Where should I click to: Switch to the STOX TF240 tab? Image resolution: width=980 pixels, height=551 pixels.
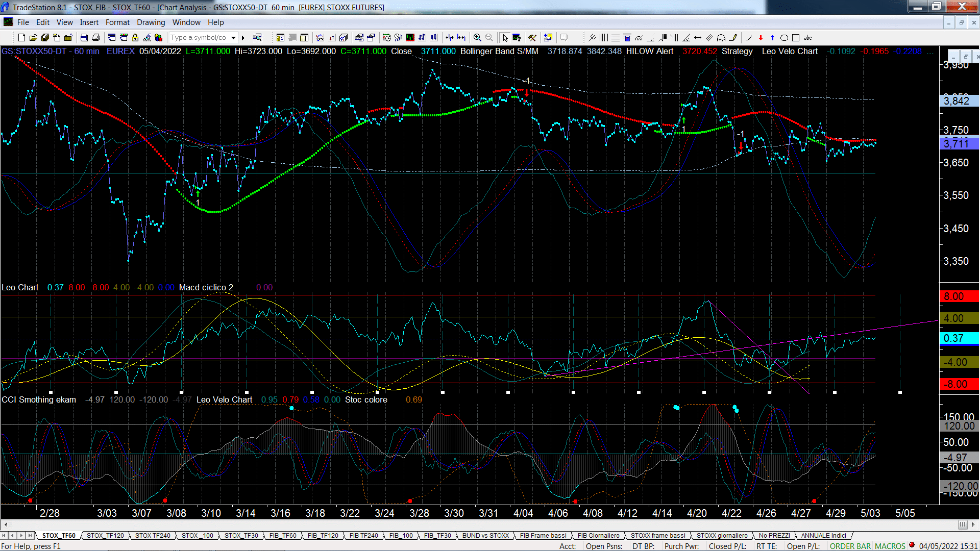tap(153, 535)
